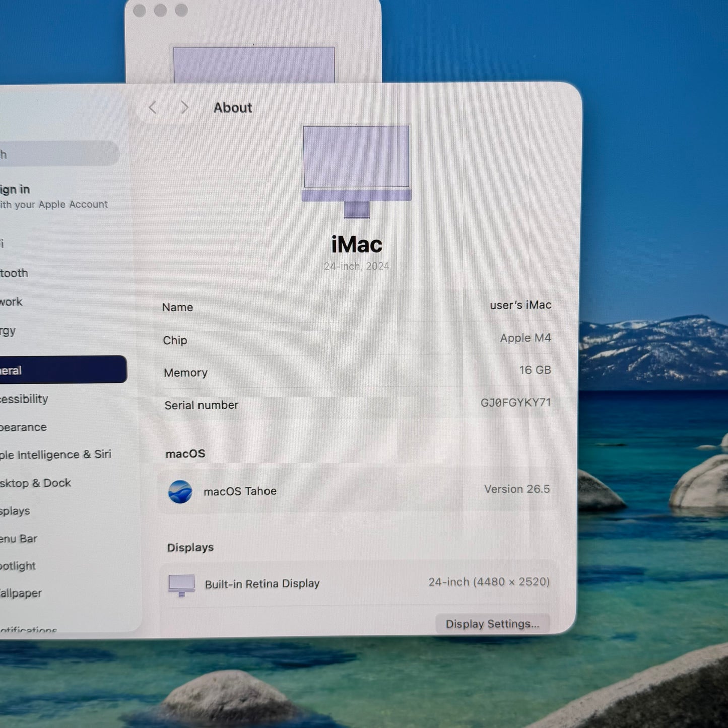The image size is (728, 728).
Task: Click the sidebar search field
Action: [59, 153]
